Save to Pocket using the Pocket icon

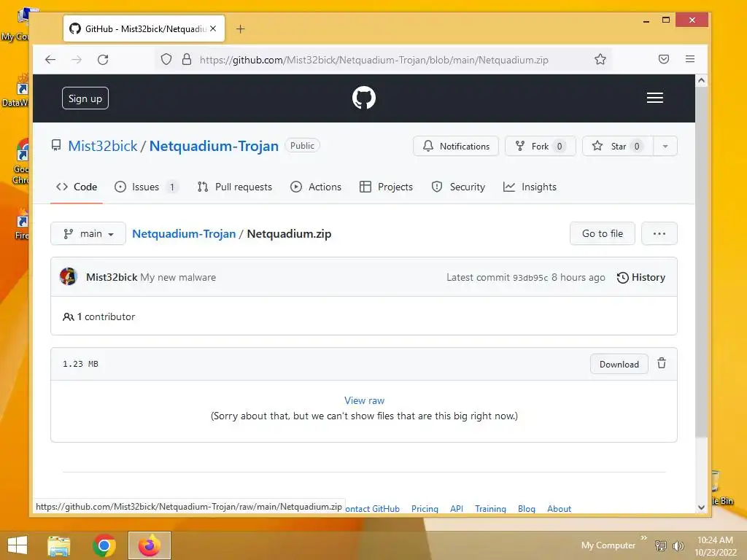pos(664,59)
